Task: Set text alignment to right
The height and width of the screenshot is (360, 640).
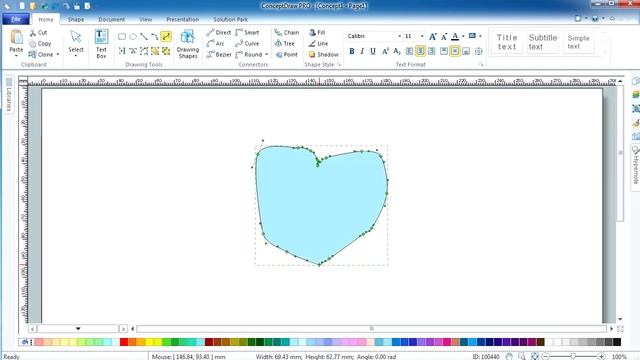Action: coord(431,51)
